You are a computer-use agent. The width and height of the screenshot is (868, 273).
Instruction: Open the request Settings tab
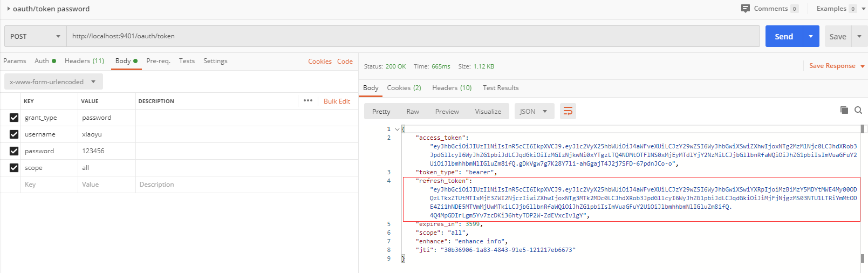click(215, 61)
